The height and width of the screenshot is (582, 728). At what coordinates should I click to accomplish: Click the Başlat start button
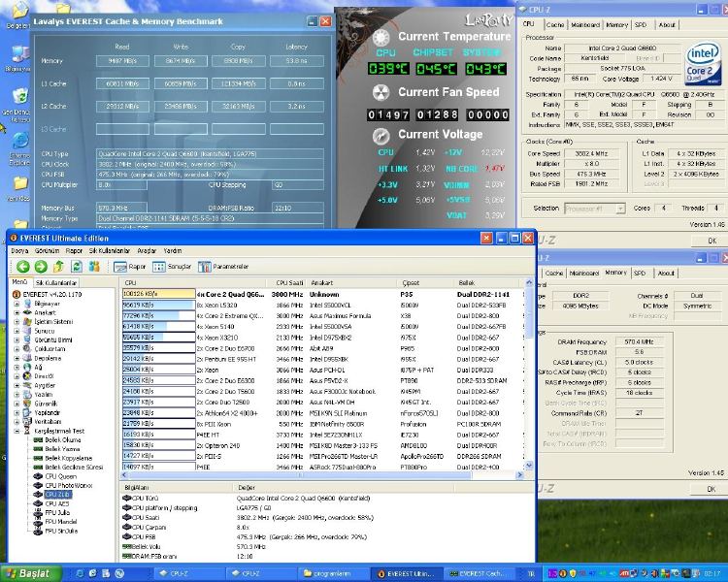coord(30,573)
